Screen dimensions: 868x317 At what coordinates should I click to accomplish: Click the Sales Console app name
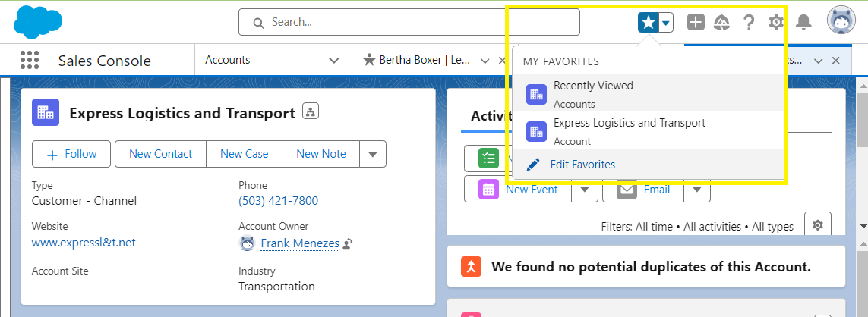point(105,61)
